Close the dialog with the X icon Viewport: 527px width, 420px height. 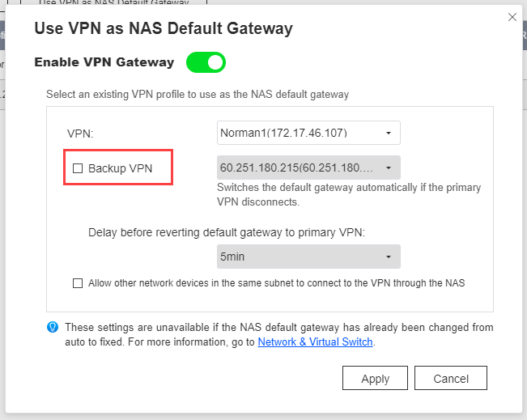tap(512, 17)
